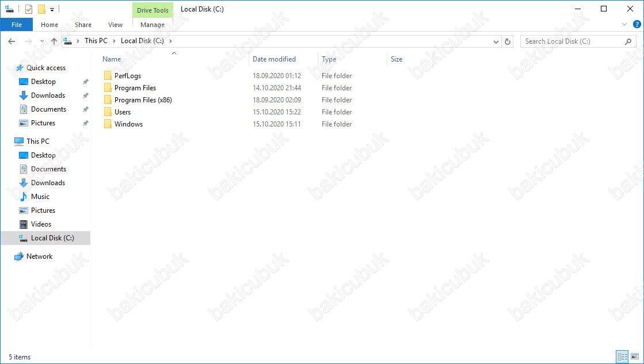Click the Properties quick access toolbar icon
Image resolution: width=644 pixels, height=364 pixels.
(29, 9)
